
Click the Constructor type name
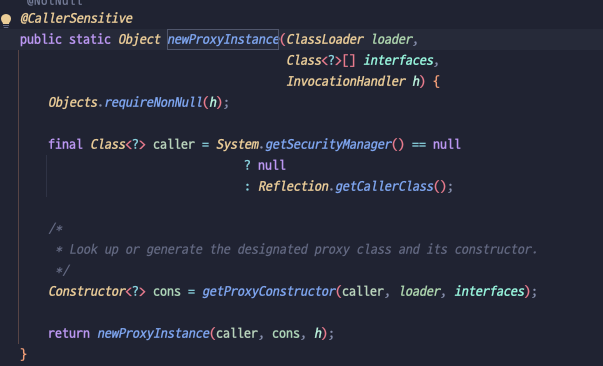click(87, 291)
